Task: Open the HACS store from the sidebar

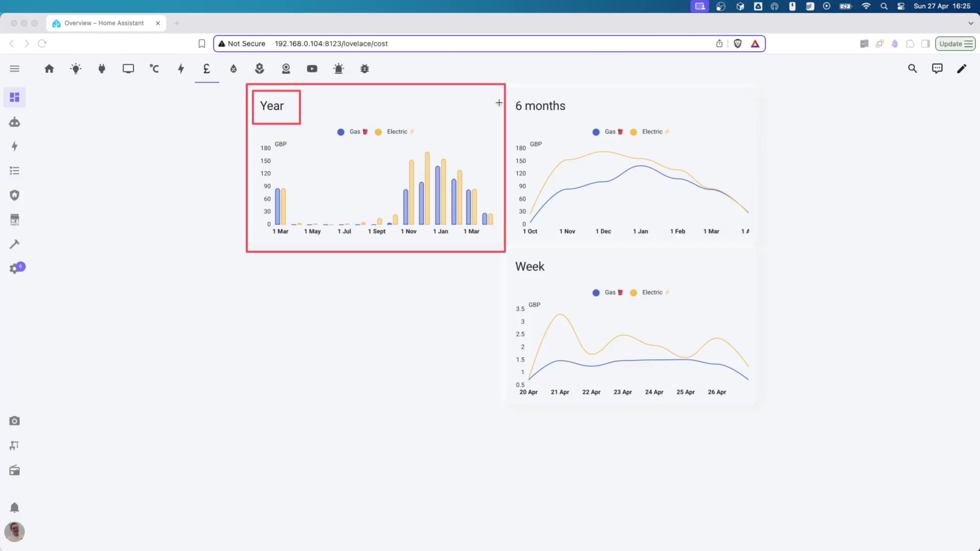Action: pos(14,219)
